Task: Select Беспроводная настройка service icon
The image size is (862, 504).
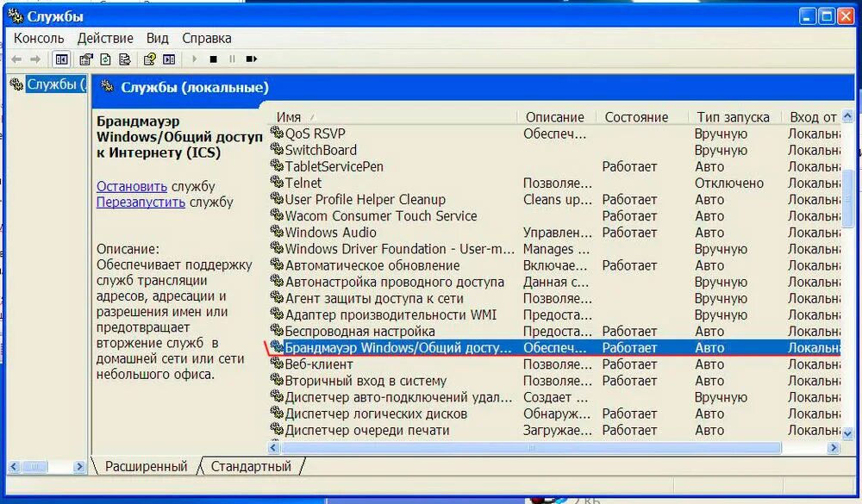Action: click(277, 331)
